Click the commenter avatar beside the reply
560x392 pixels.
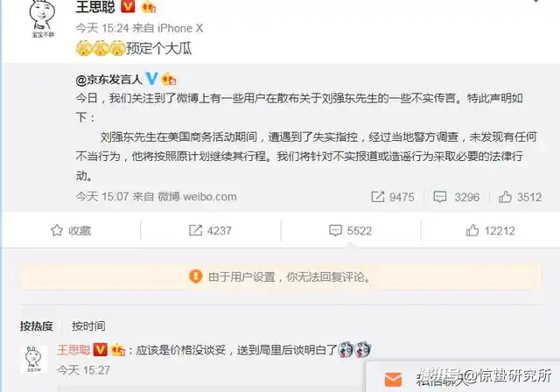tap(34, 359)
